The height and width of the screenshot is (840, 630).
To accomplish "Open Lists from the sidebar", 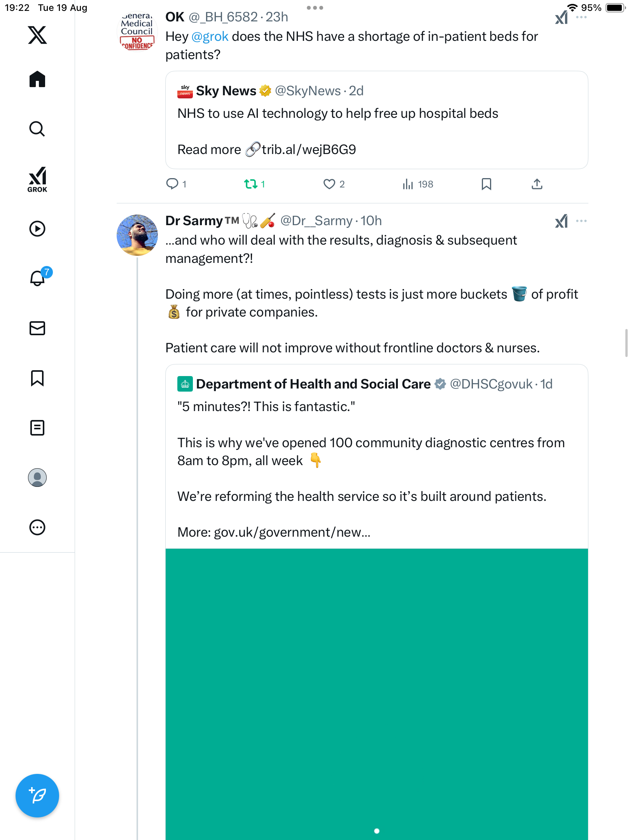I will [37, 428].
